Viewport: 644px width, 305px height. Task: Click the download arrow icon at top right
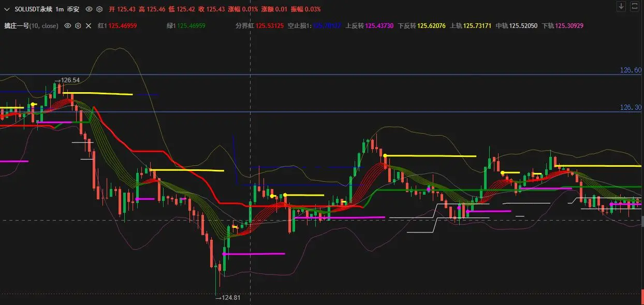(621, 6)
